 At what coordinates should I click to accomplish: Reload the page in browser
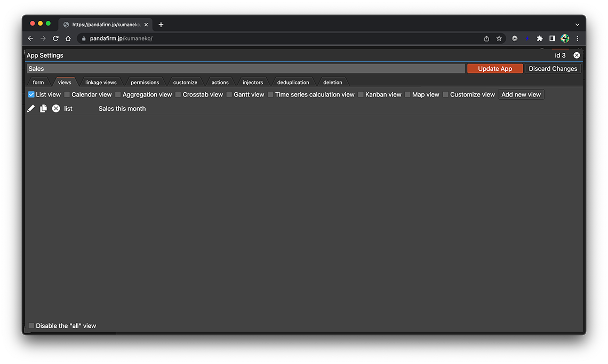[55, 38]
